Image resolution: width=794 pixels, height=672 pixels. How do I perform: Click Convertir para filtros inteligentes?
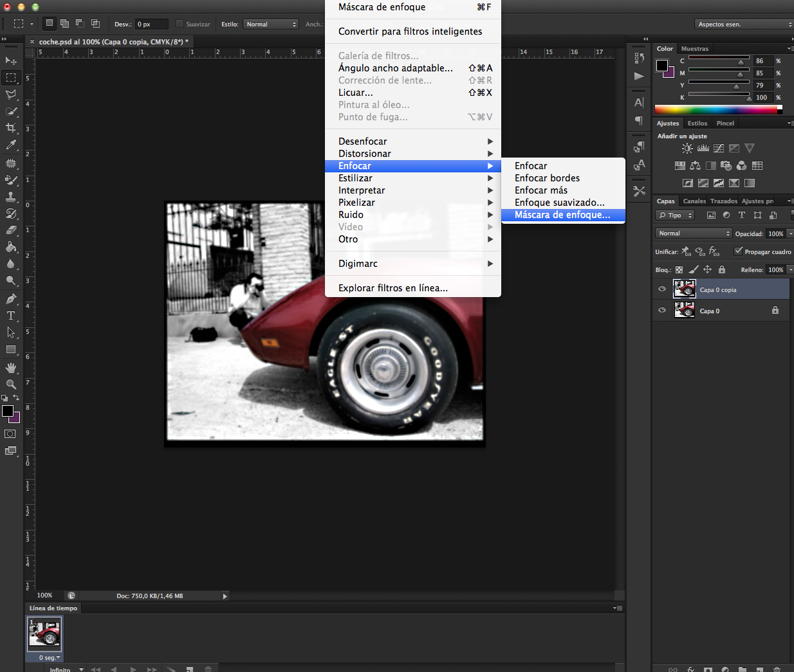[x=412, y=31]
